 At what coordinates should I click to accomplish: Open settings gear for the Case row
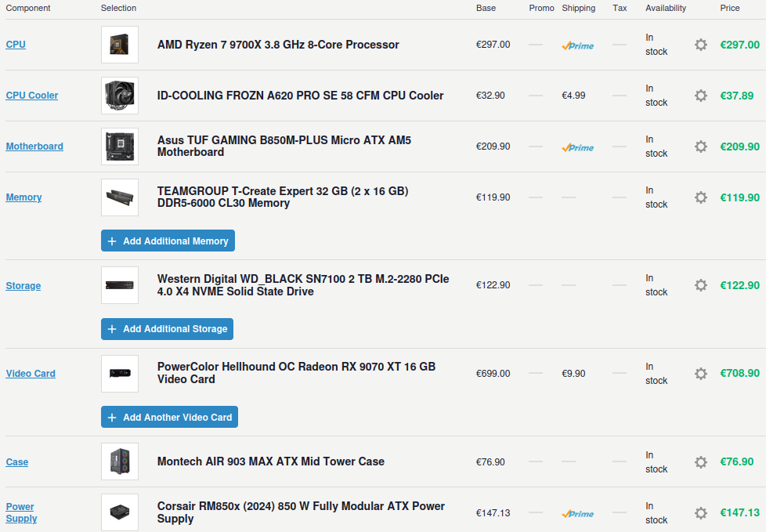coord(701,461)
